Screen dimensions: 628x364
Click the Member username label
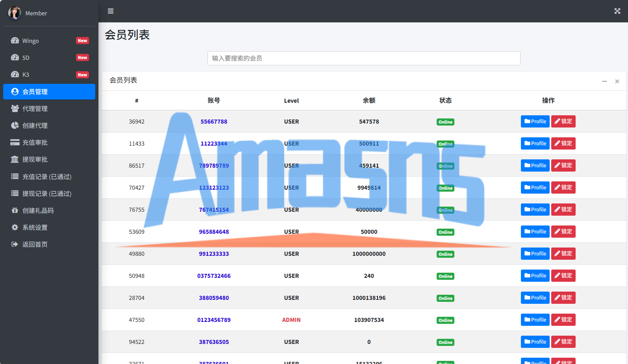click(x=36, y=13)
